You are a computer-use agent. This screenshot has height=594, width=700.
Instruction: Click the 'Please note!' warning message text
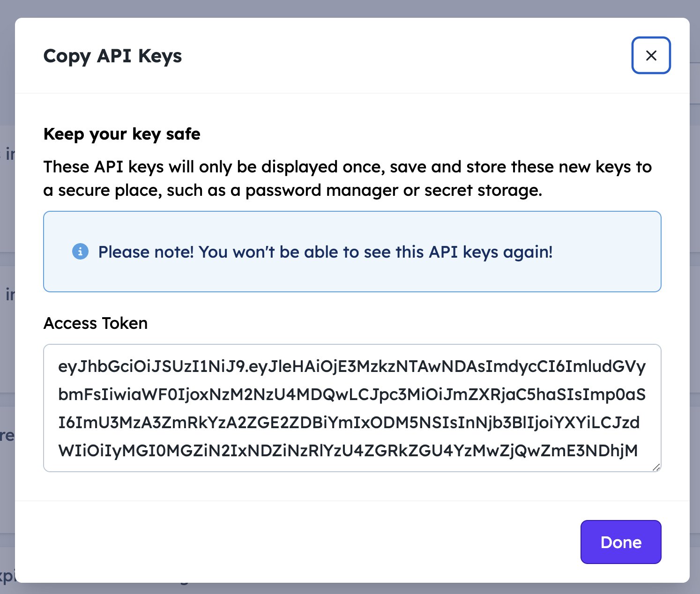325,252
